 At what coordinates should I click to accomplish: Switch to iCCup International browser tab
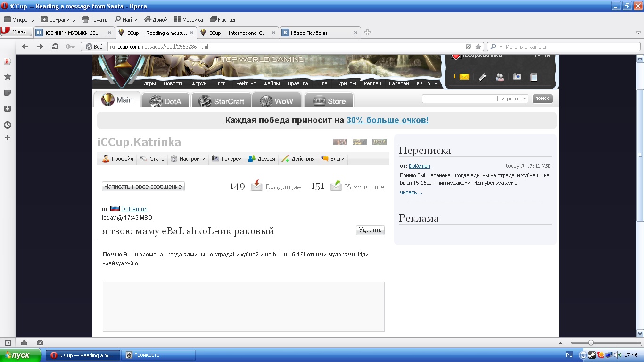238,33
